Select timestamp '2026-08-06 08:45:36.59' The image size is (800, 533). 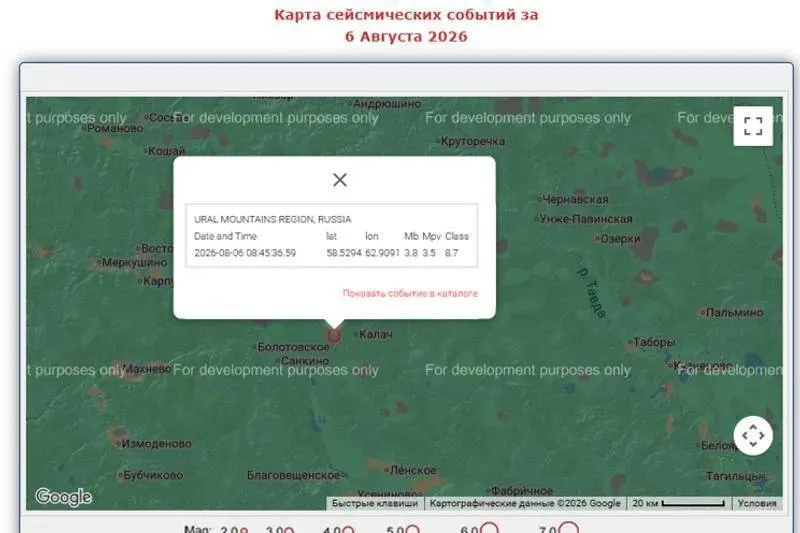coord(245,252)
